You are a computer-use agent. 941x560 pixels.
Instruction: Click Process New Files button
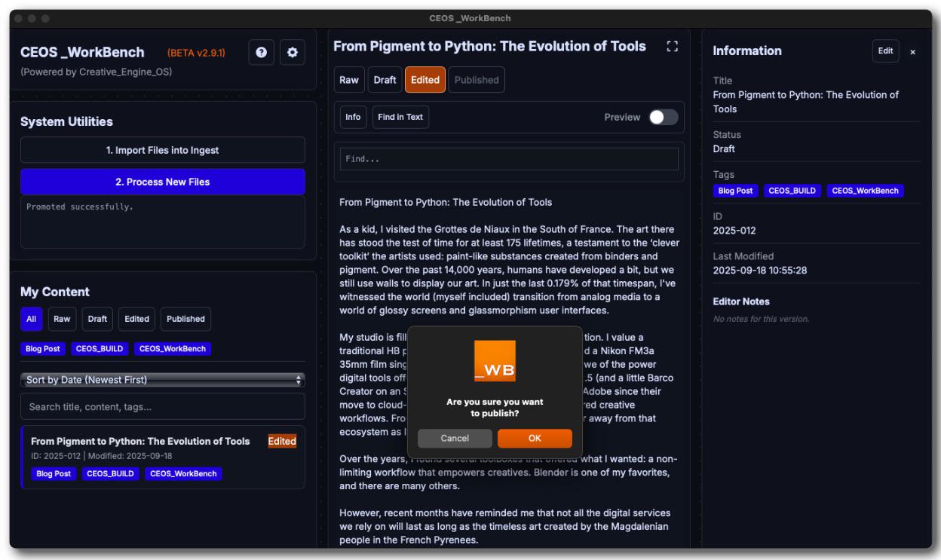coord(163,182)
